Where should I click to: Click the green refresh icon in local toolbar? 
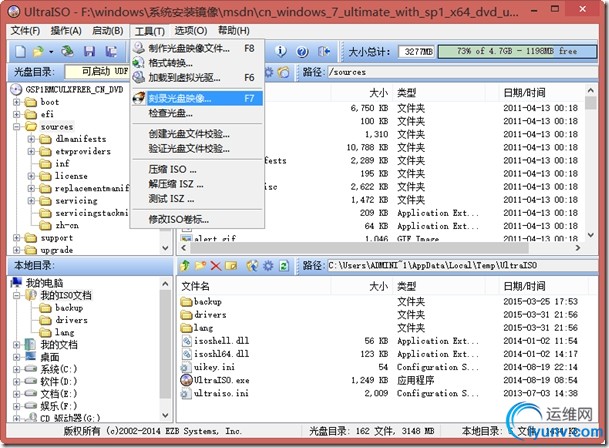284,266
